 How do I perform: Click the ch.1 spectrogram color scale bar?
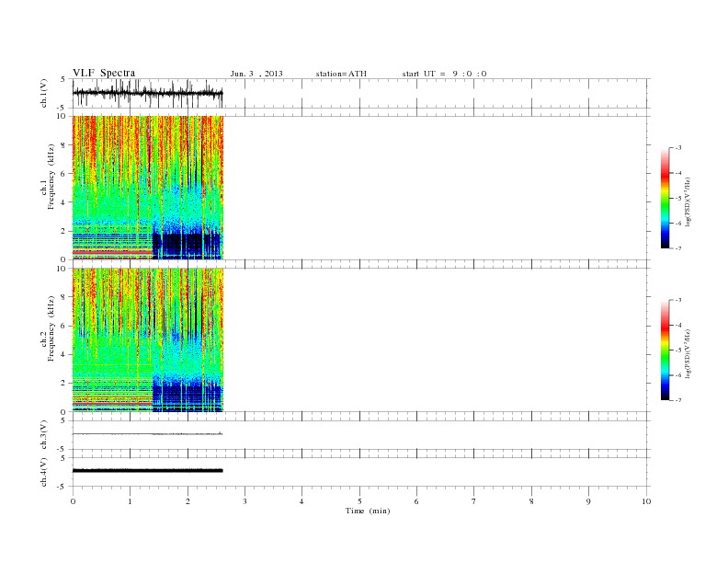(x=665, y=198)
